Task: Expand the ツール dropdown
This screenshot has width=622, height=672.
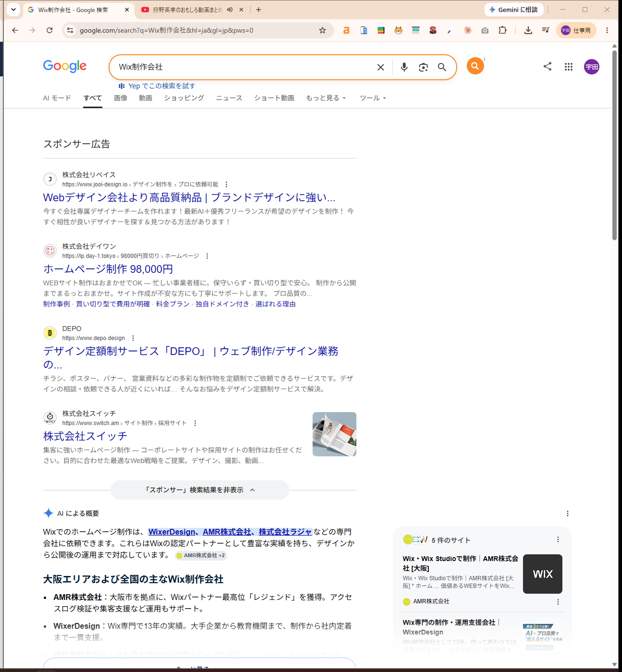Action: pos(373,98)
